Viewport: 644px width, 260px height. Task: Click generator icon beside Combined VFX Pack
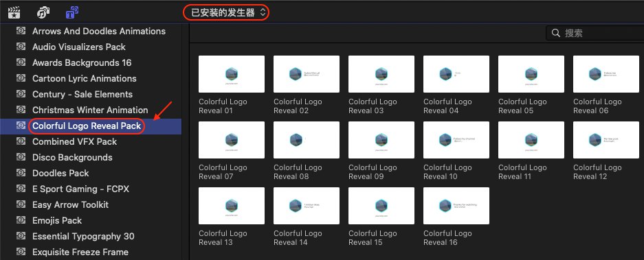(x=21, y=141)
